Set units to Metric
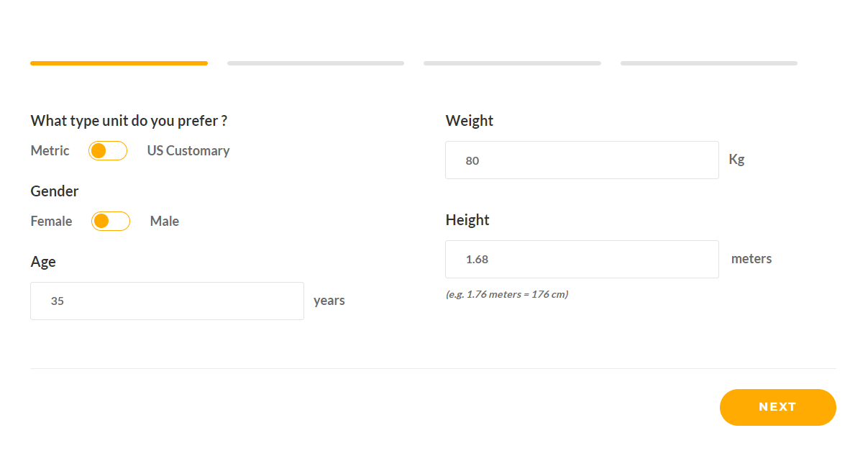The image size is (868, 456). tap(49, 150)
